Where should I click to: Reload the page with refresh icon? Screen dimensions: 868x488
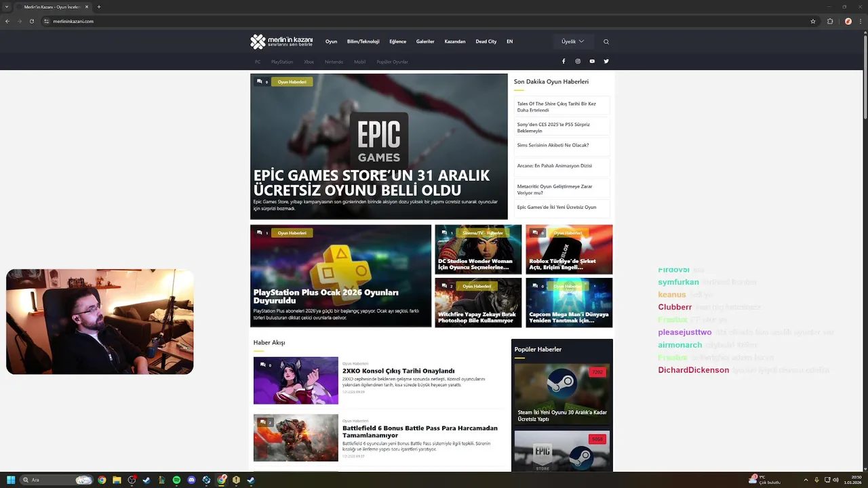pos(32,21)
